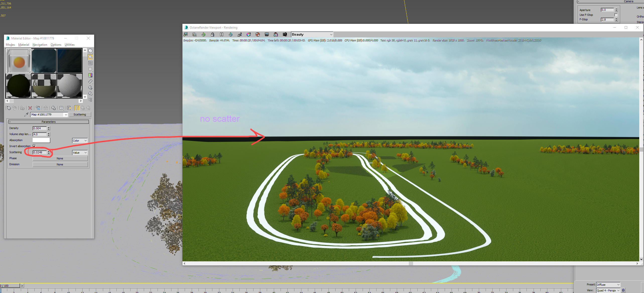The height and width of the screenshot is (293, 644).
Task: Open the Absorption Color type dropdown
Action: click(80, 141)
